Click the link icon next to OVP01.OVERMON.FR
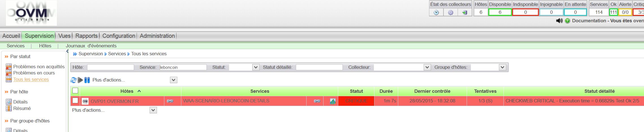This screenshot has height=132, width=644. click(x=170, y=101)
